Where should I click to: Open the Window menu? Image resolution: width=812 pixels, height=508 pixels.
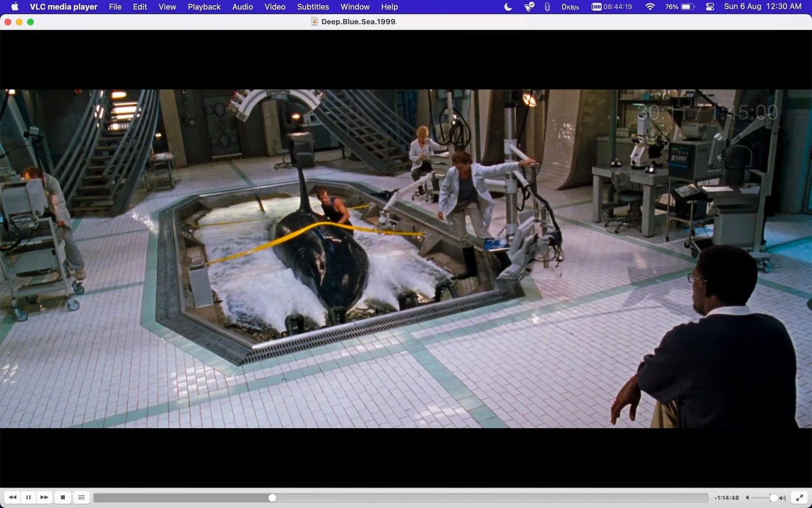coord(355,7)
